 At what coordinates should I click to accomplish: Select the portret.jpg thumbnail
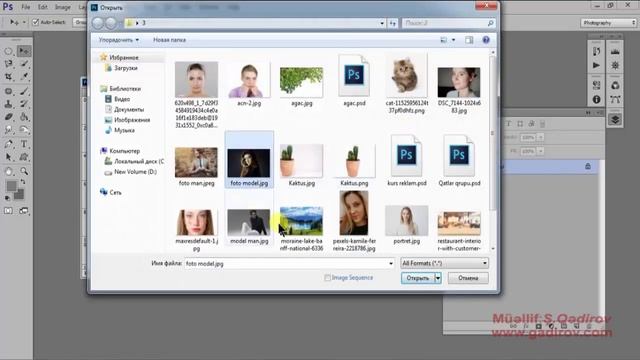point(407,220)
